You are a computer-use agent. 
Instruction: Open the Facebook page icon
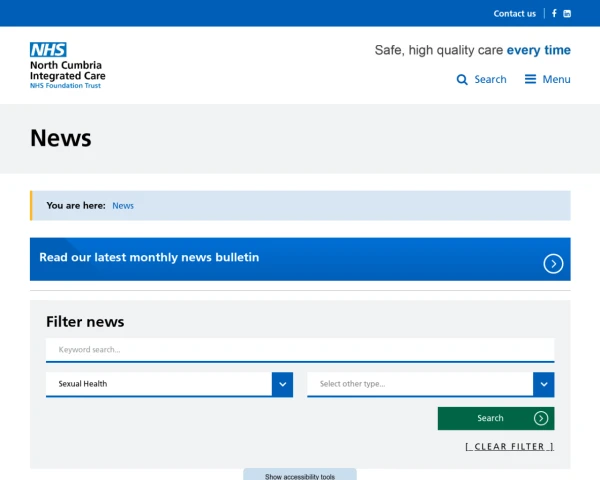tap(554, 13)
